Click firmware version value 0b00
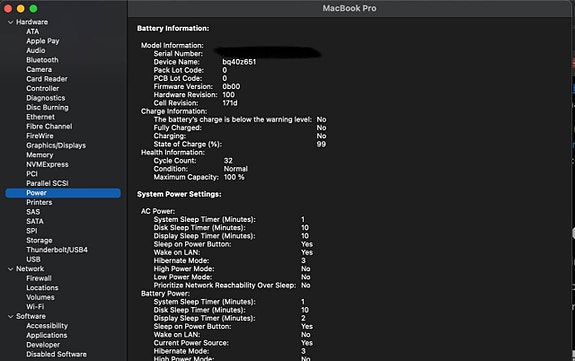 pyautogui.click(x=231, y=87)
